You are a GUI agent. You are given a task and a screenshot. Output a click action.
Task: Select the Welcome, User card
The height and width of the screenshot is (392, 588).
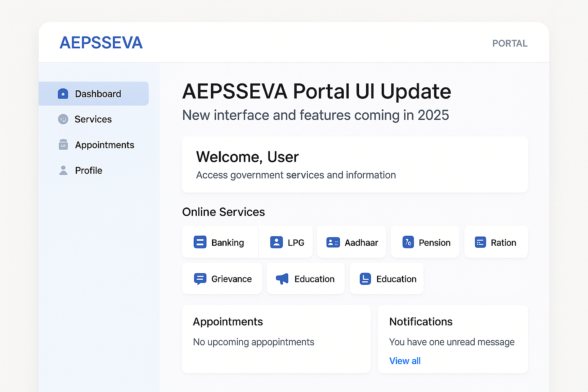[x=354, y=165]
